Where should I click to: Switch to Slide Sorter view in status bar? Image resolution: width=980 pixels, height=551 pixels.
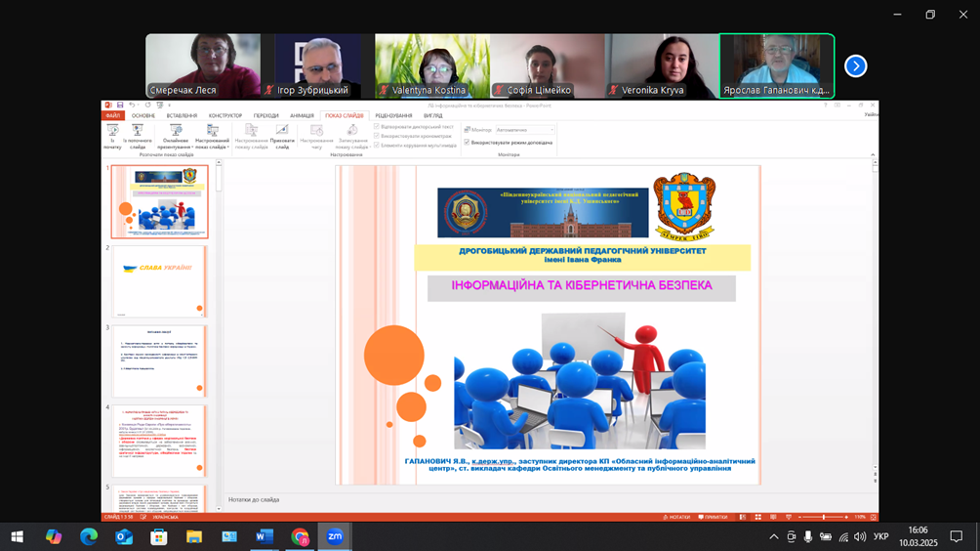click(757, 517)
